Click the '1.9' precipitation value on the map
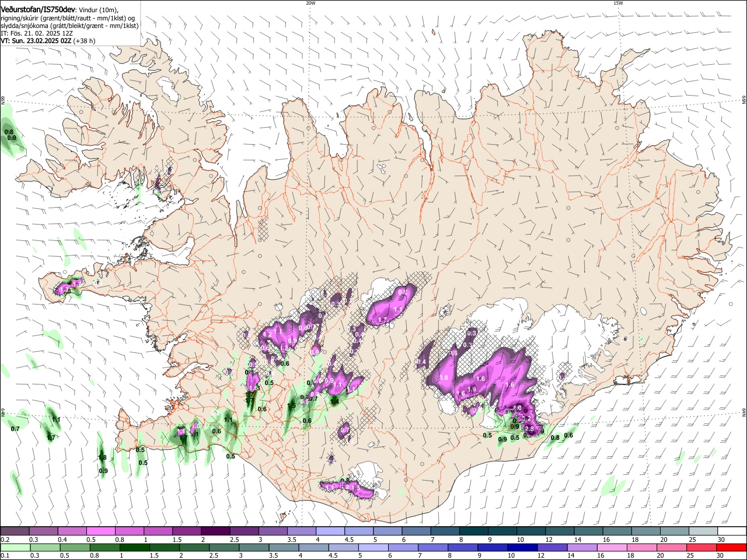Viewport: 747px width, 560px height. 472,389
